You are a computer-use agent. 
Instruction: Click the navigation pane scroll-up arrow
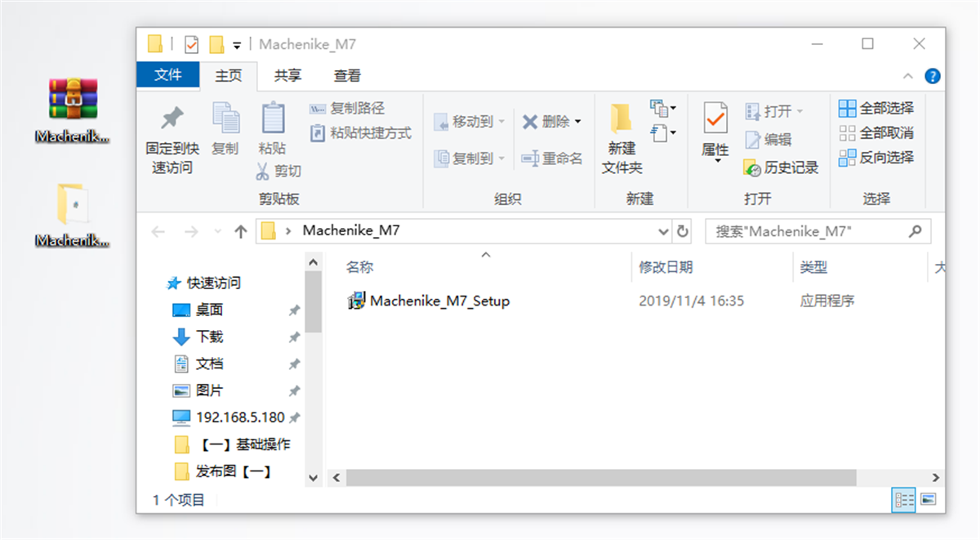(x=313, y=262)
